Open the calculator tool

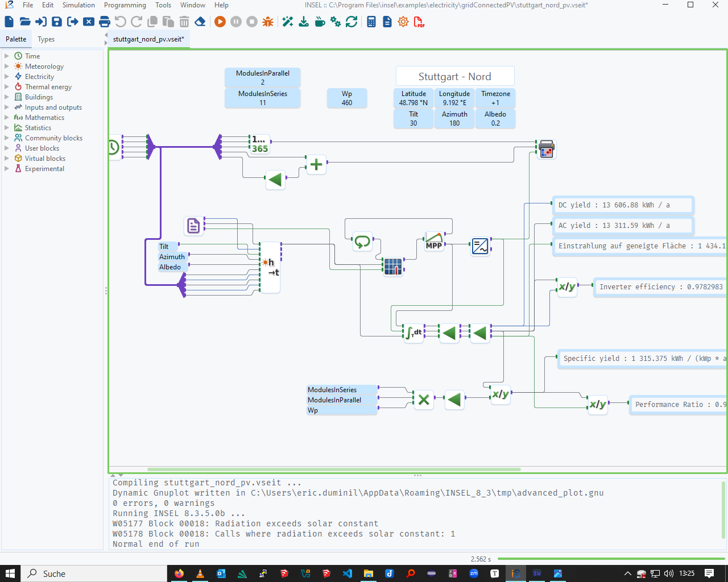(x=371, y=22)
